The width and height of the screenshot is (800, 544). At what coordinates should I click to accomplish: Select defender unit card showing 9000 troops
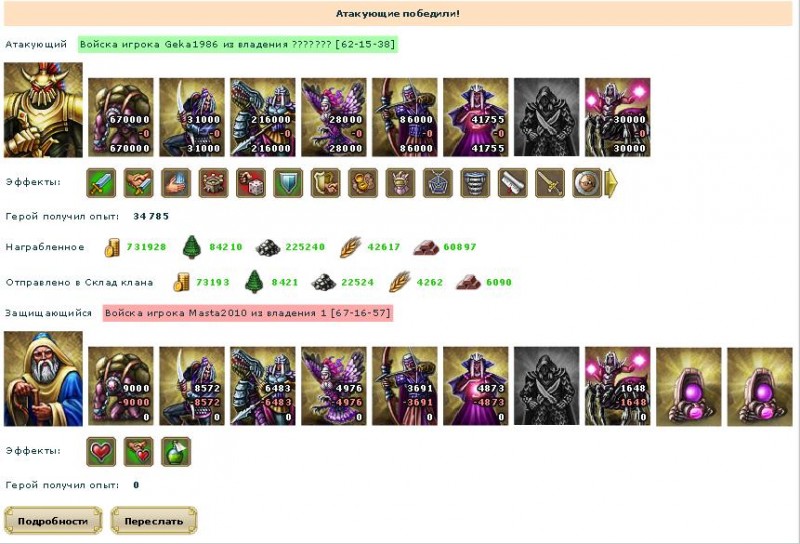[x=121, y=386]
